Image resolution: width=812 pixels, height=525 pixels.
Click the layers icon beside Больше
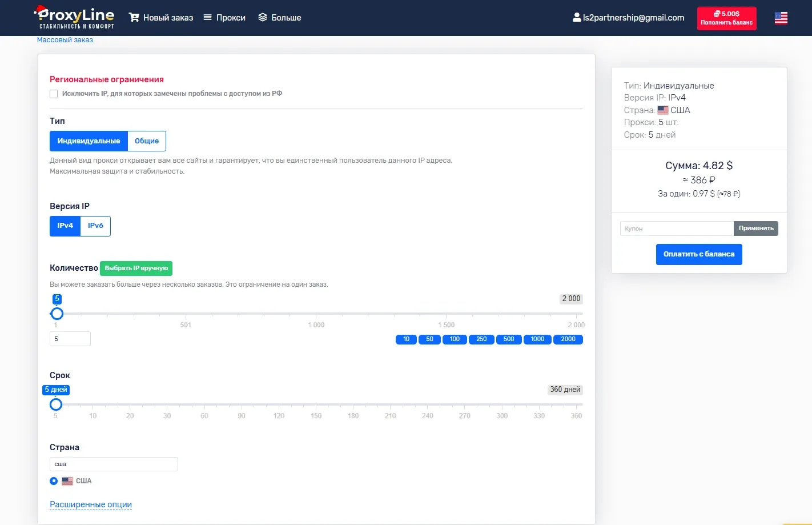[263, 18]
